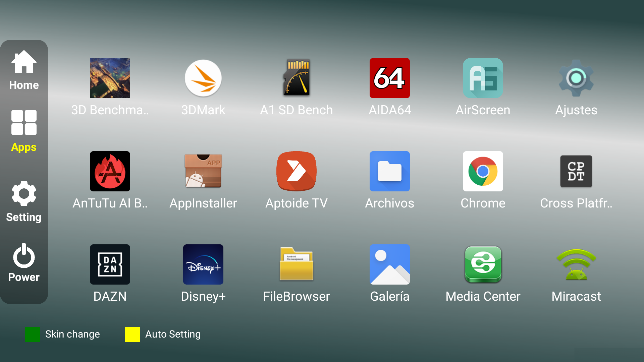
Task: Select the Apps sidebar item
Action: pyautogui.click(x=24, y=131)
